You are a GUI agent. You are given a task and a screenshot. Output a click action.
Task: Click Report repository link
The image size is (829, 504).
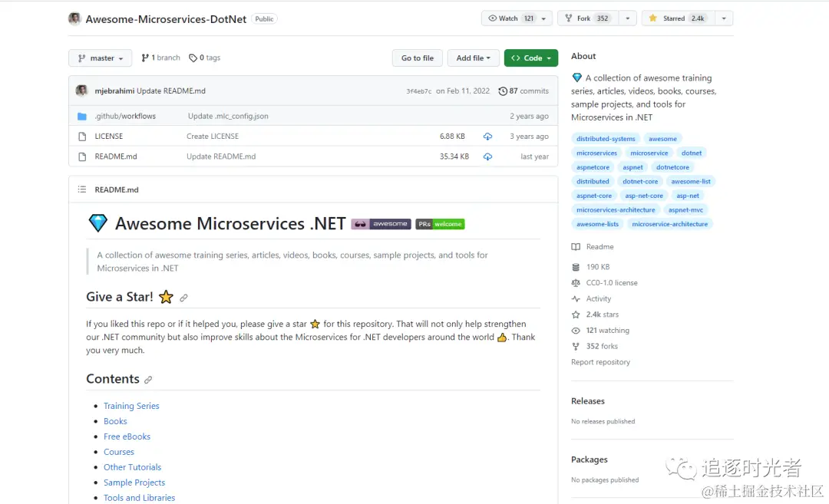[x=600, y=362]
